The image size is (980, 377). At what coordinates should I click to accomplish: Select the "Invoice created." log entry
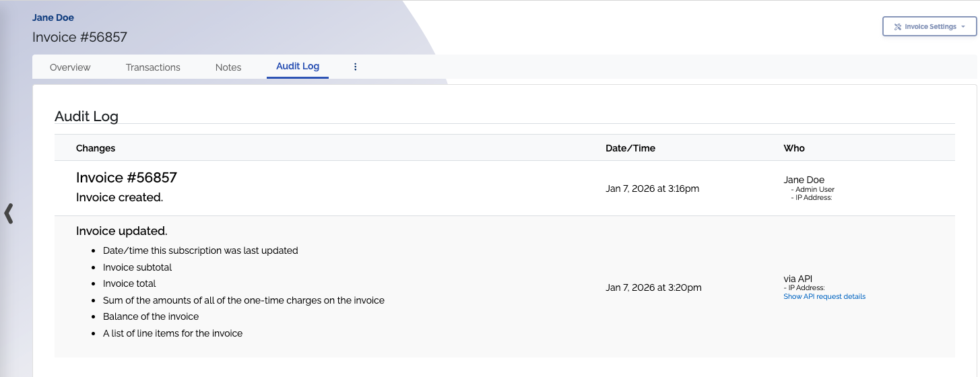pos(120,197)
